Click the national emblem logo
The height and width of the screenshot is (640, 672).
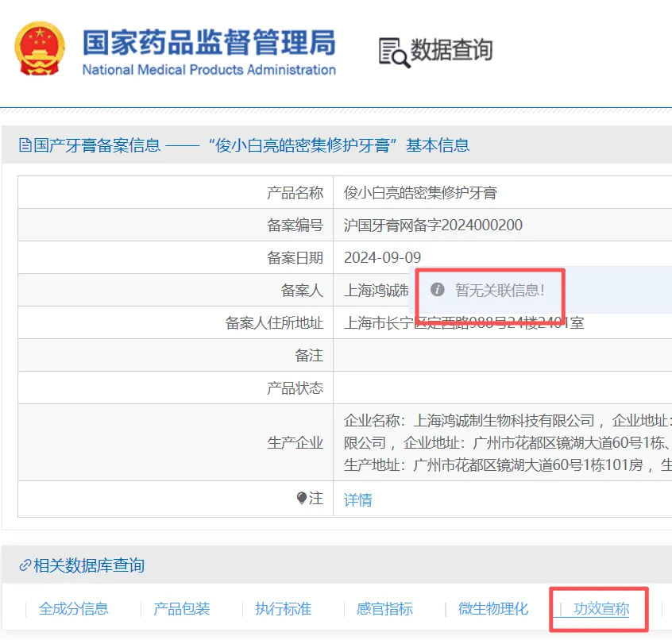pyautogui.click(x=40, y=48)
